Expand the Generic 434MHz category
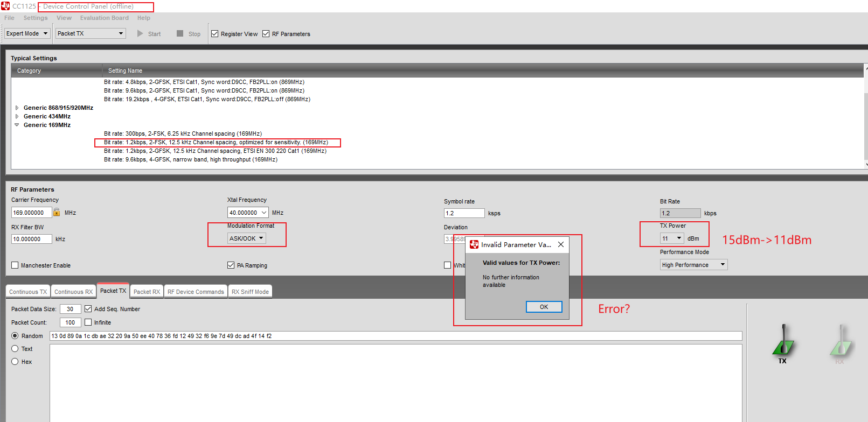The width and height of the screenshot is (868, 422). pos(17,116)
